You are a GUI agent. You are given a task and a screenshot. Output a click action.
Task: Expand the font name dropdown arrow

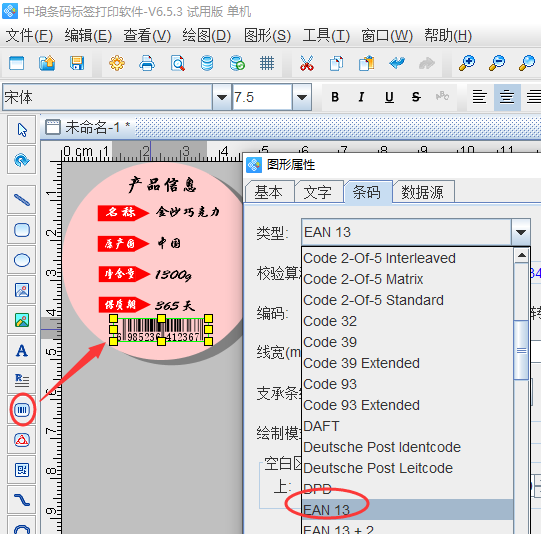[222, 97]
